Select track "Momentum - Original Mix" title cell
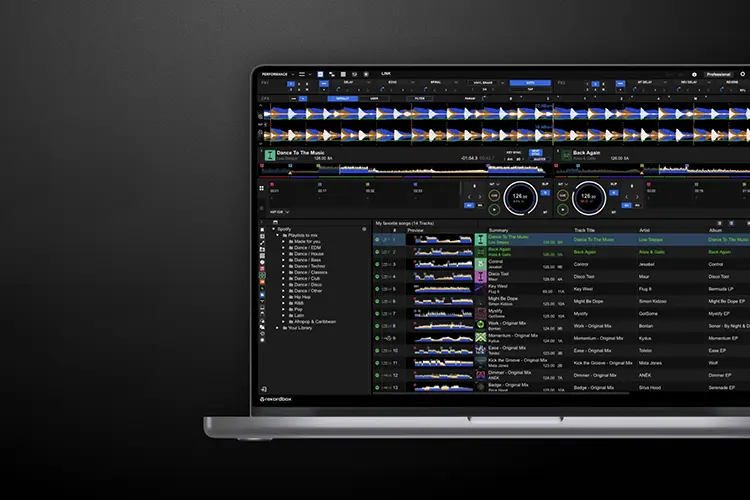Image resolution: width=750 pixels, height=500 pixels. 598,338
